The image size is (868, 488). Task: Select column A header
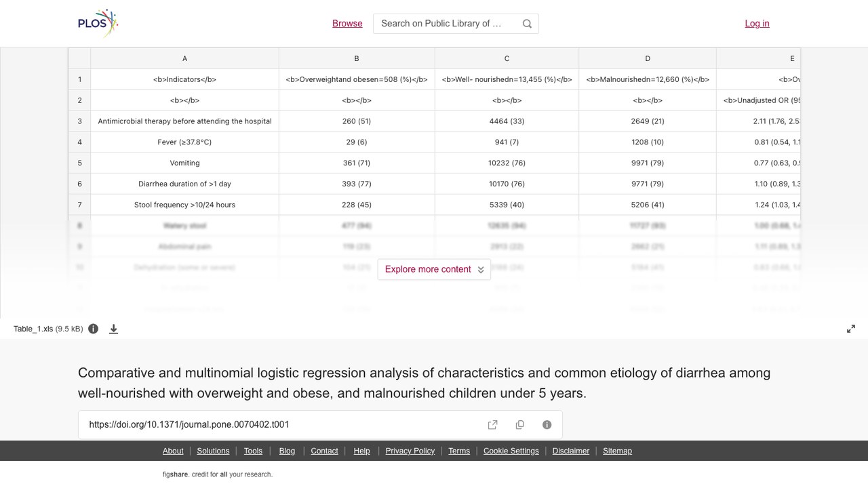pyautogui.click(x=184, y=58)
